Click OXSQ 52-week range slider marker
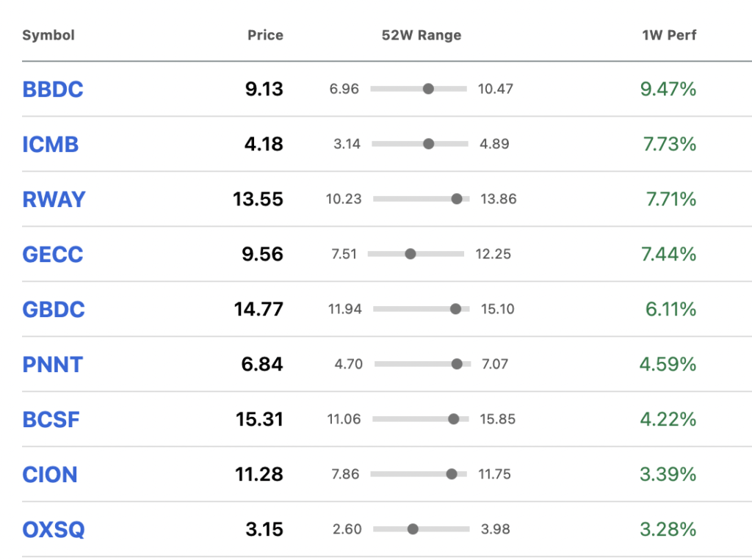The width and height of the screenshot is (752, 560). point(413,529)
